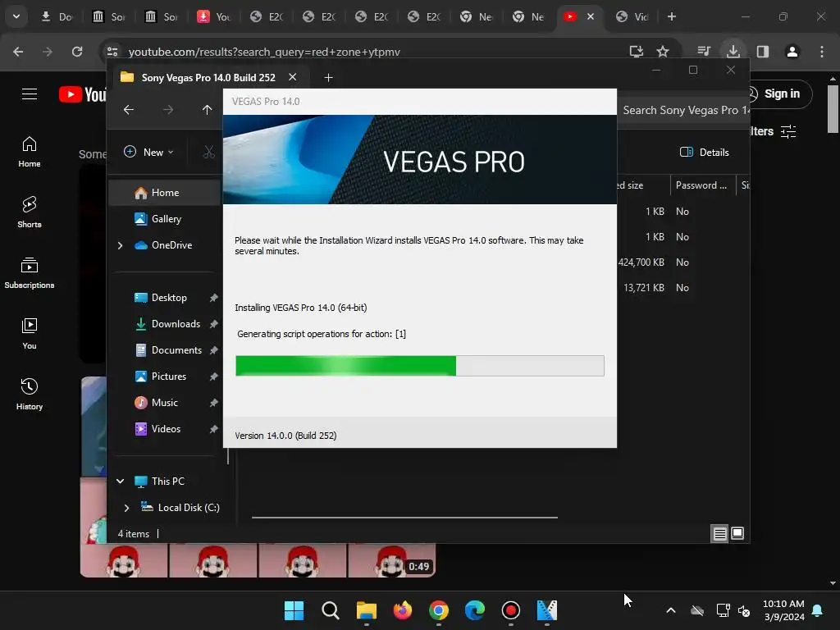Screen dimensions: 840x630
Task: Open YouTube hamburger guide menu
Action: pyautogui.click(x=30, y=94)
